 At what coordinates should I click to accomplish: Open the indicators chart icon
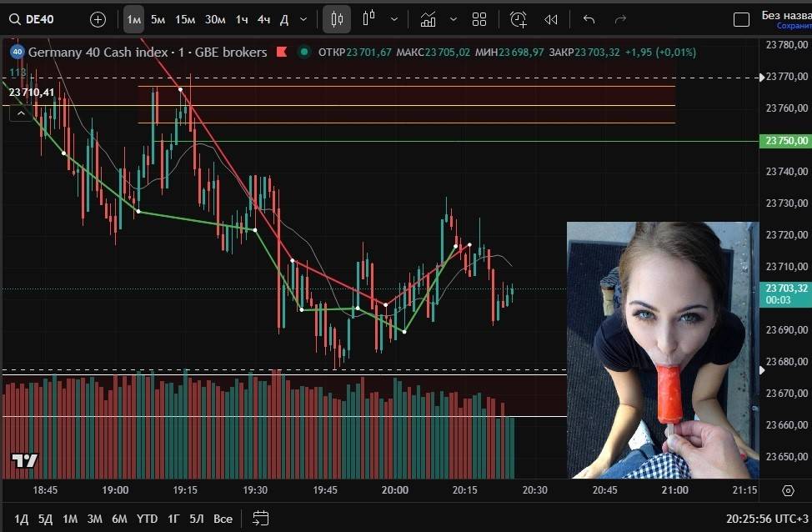click(428, 19)
